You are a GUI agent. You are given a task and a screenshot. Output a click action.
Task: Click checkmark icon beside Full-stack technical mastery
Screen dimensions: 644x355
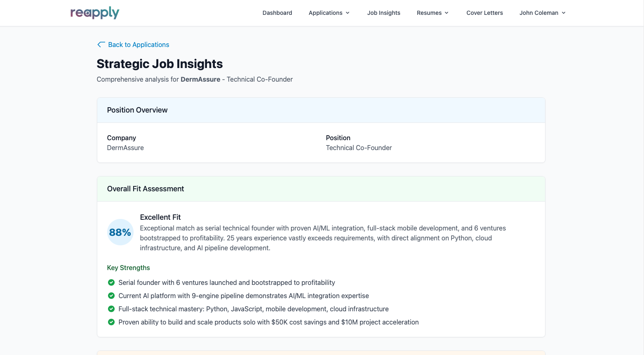111,309
